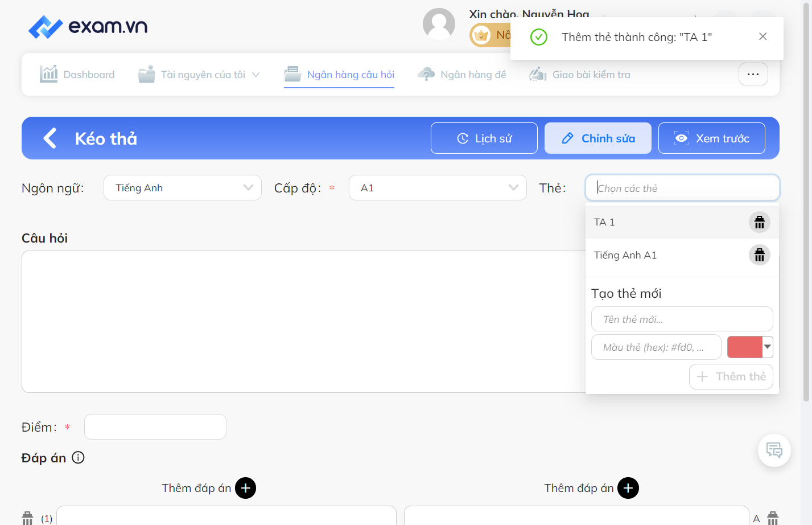Click the info icon beside Đáp án

click(79, 458)
